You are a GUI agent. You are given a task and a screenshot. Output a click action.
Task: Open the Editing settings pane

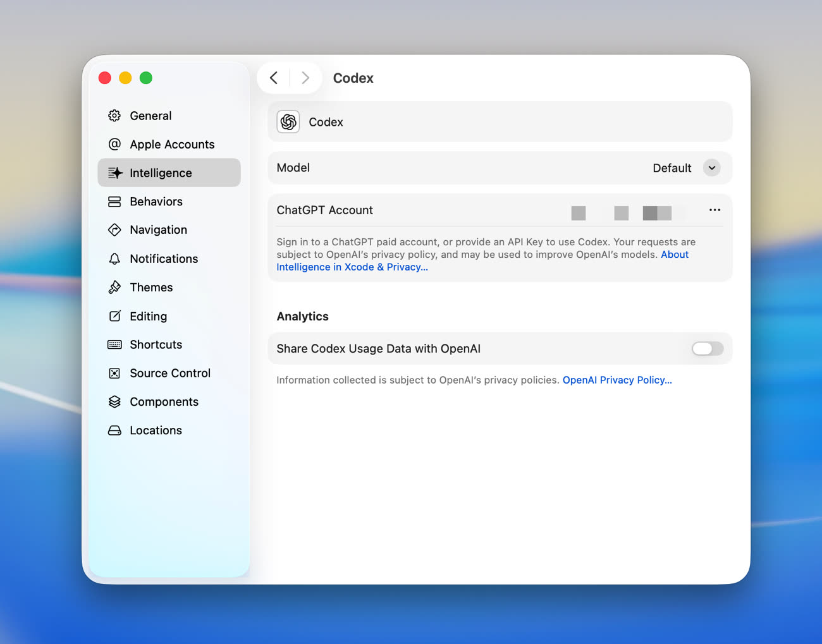click(148, 316)
